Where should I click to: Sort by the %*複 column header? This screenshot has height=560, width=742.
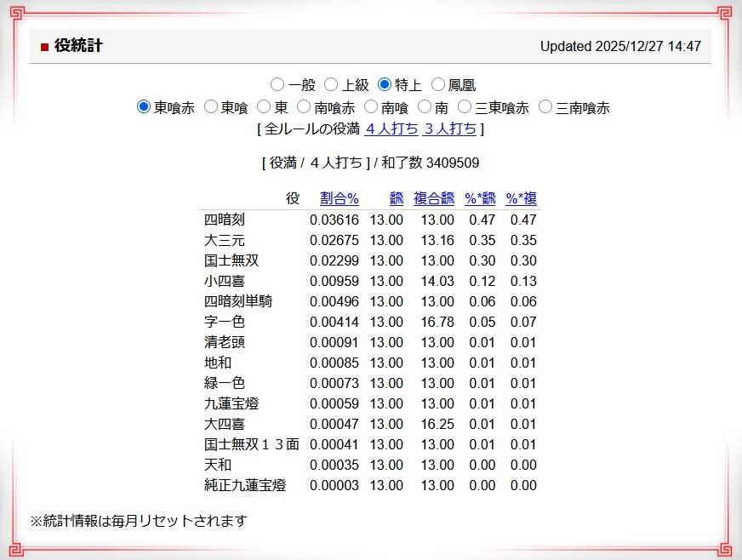(521, 198)
